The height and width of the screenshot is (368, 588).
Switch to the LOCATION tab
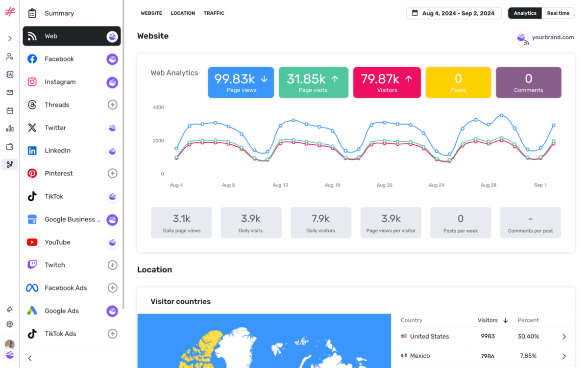click(182, 13)
